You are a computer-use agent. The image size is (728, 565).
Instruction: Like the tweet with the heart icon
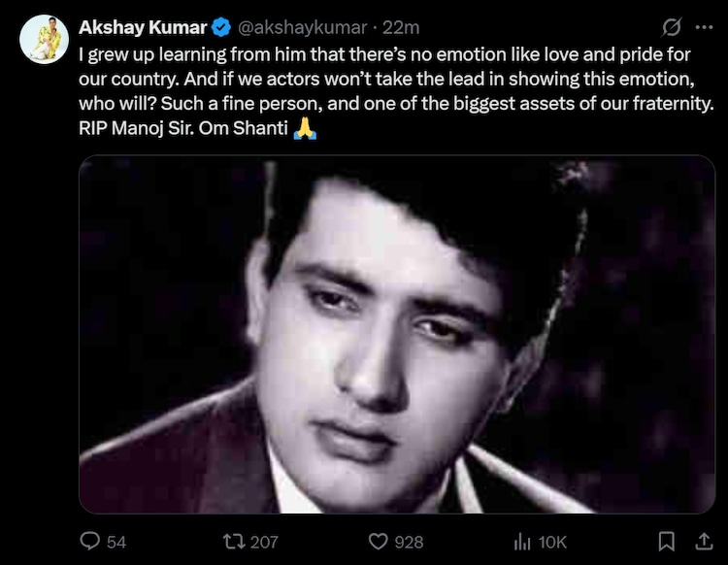(381, 541)
